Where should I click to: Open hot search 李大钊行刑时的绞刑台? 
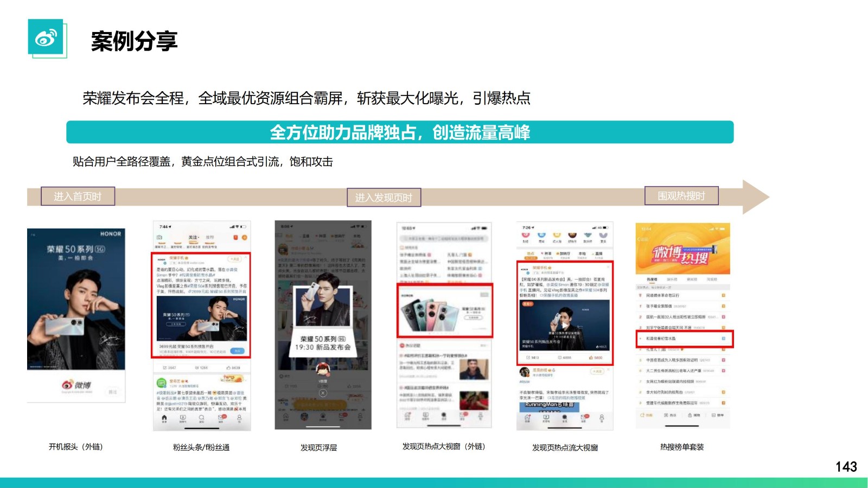click(x=682, y=392)
